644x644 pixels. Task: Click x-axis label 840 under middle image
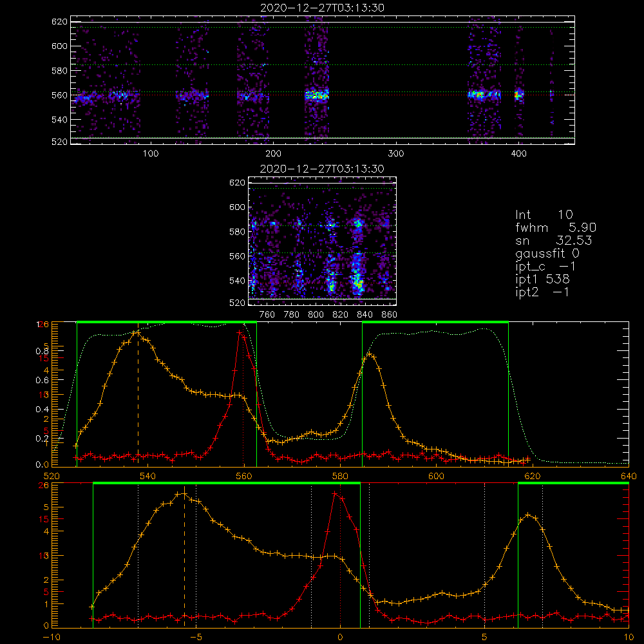pos(365,315)
